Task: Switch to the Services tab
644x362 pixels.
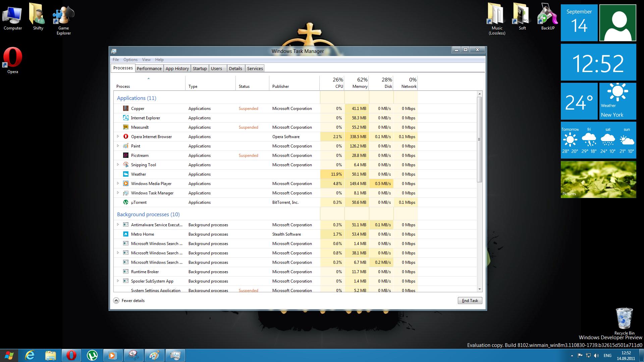Action: 255,68
